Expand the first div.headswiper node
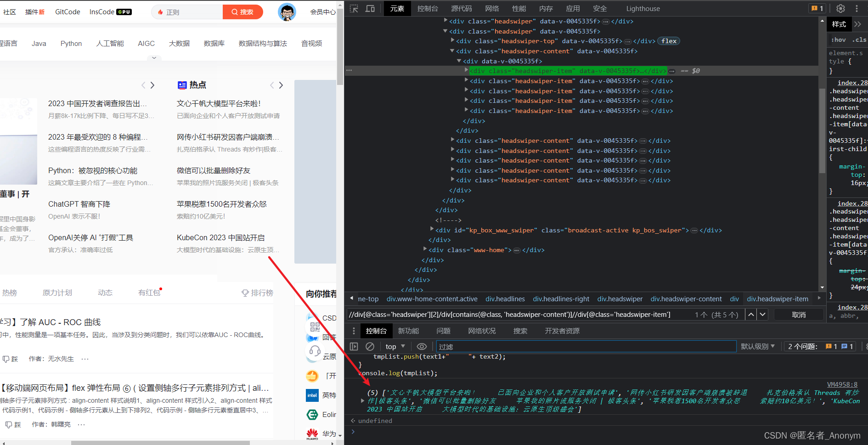Viewport: 868px width, 445px height. pyautogui.click(x=445, y=21)
